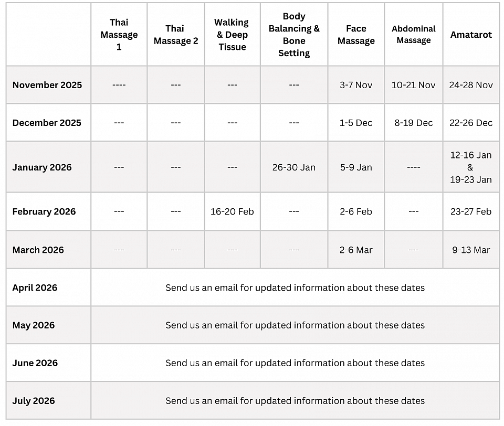
Task: Select the 16-20 Feb Walking & Deep Tissue date
Action: (x=232, y=211)
